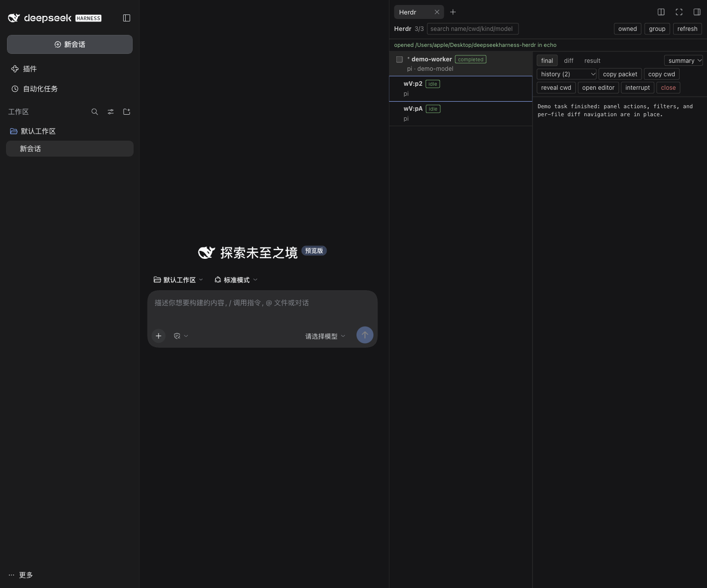Screen dimensions: 707x588
Task: Click the copy cwd button
Action: 662,74
